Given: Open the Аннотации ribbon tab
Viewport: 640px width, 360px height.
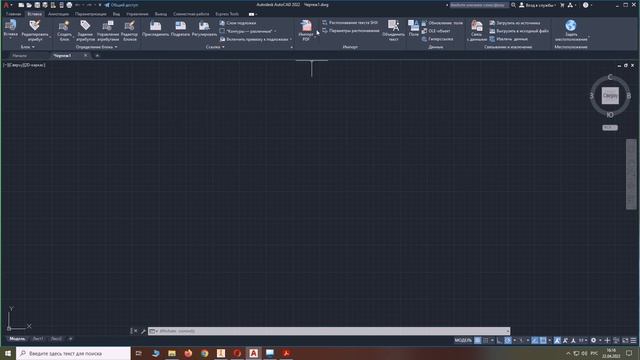Looking at the screenshot, I should (58, 14).
